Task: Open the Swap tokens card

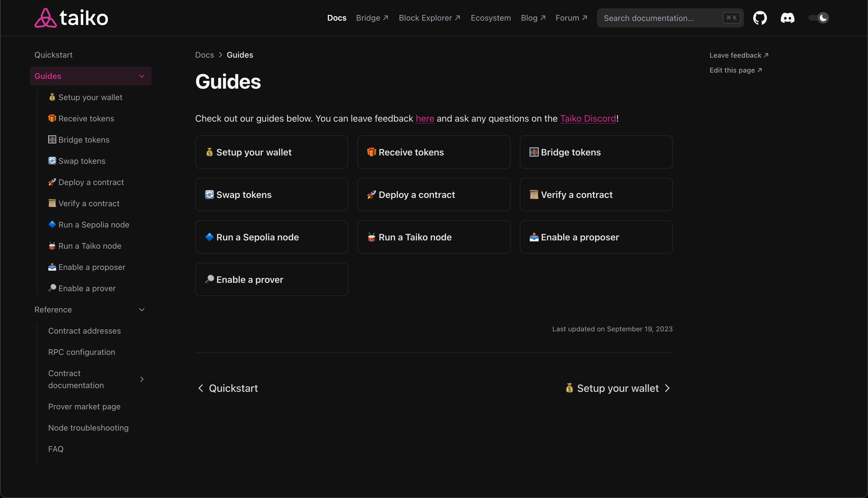Action: [x=271, y=194]
